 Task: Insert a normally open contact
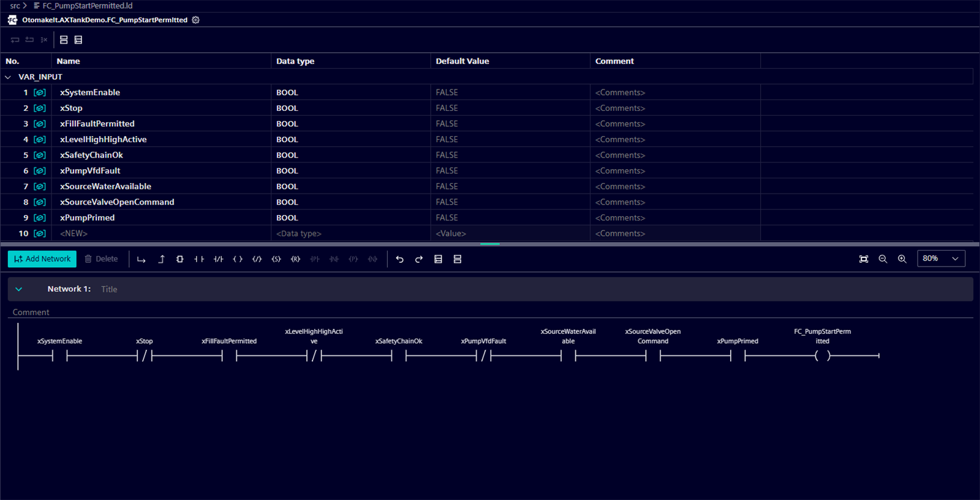(199, 259)
